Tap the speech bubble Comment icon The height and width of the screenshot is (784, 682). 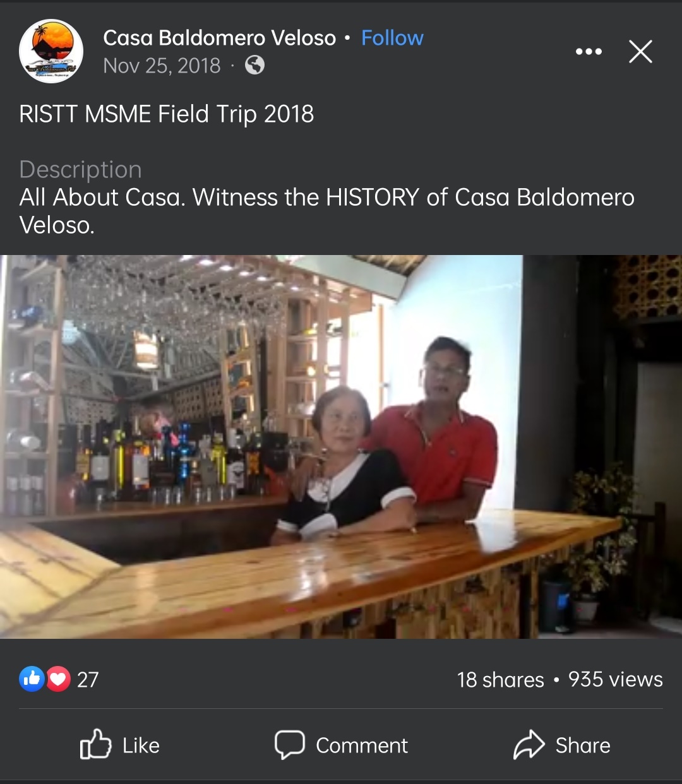(290, 745)
